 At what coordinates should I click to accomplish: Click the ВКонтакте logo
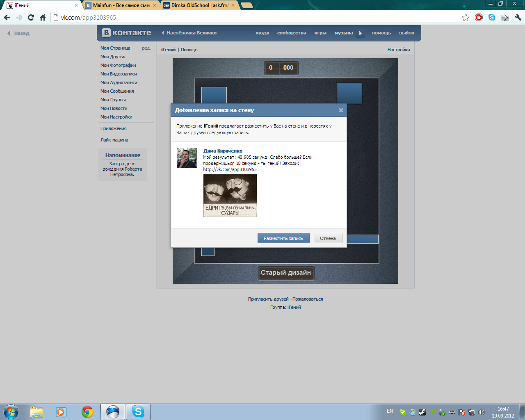click(126, 33)
